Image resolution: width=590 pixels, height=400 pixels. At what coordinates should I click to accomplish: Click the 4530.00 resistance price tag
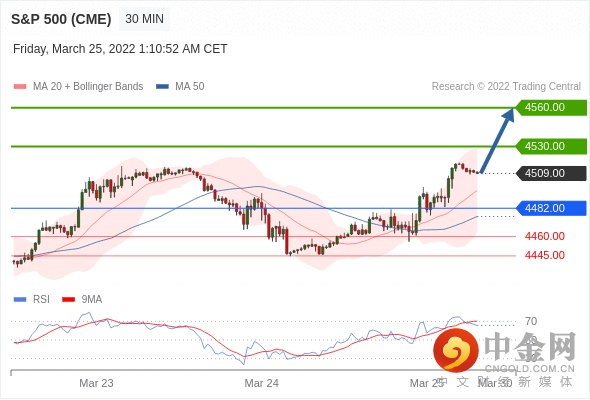tap(551, 146)
